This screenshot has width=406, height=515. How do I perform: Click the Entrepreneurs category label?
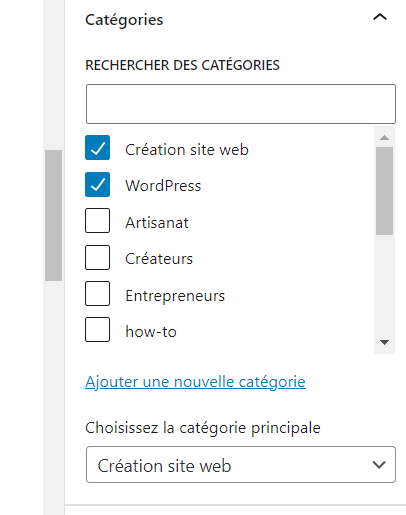(175, 296)
